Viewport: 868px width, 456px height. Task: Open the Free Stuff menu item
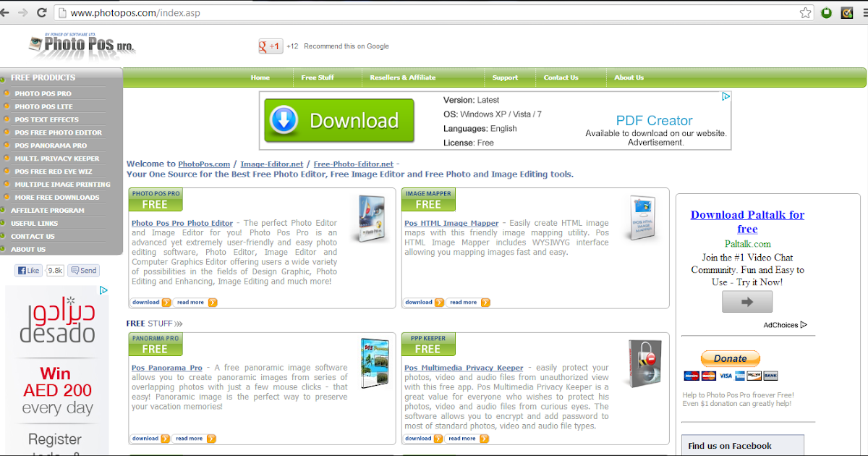coord(318,77)
